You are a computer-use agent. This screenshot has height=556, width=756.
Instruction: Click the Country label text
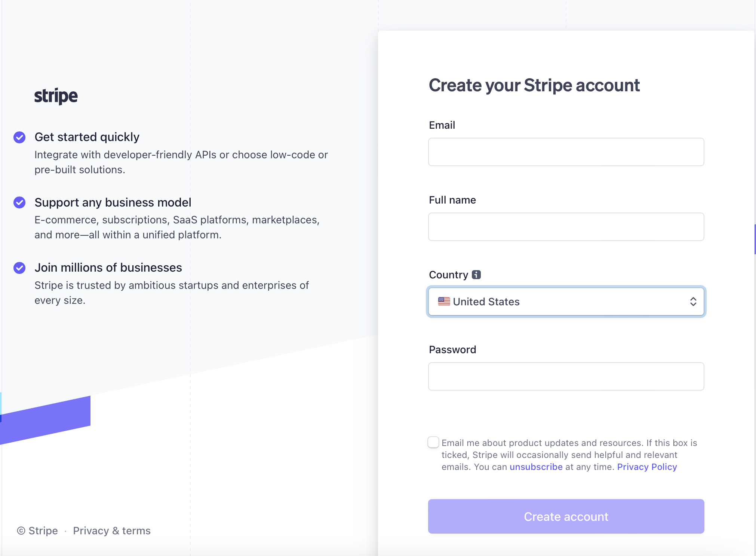point(448,275)
